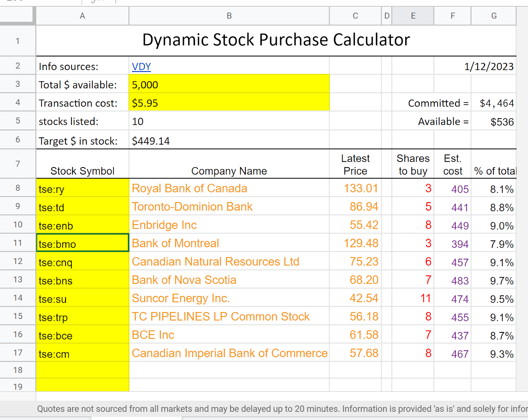
Task: Select row 1 header
Action: pyautogui.click(x=17, y=41)
